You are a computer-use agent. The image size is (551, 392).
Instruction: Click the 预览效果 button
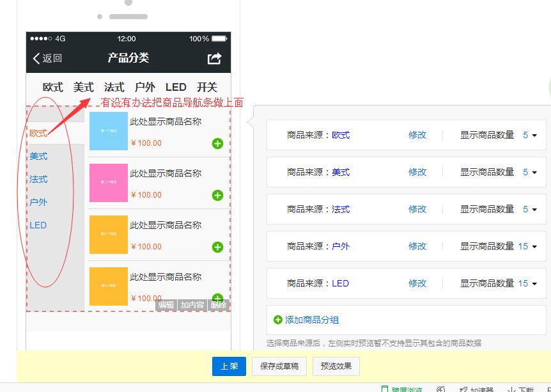[x=338, y=366]
